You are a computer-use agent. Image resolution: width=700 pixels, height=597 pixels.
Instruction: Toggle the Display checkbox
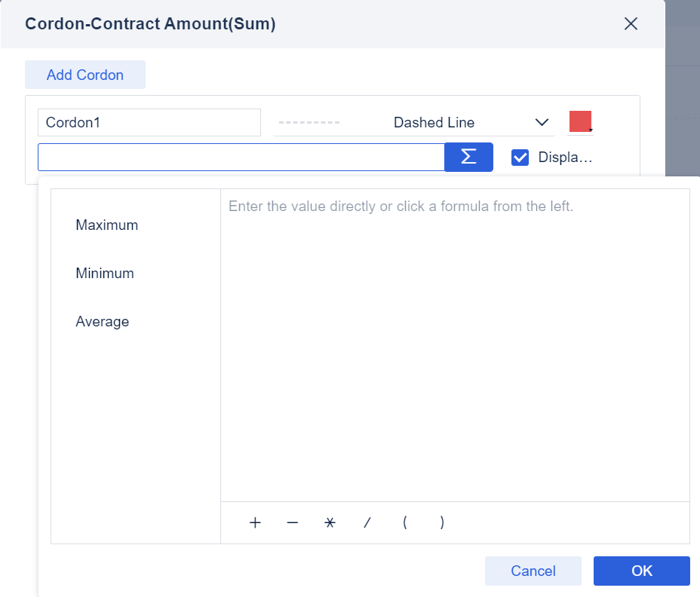pyautogui.click(x=520, y=158)
